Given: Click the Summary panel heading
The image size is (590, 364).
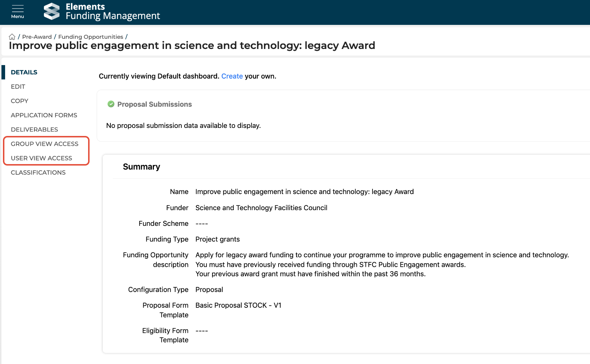Looking at the screenshot, I should click(141, 167).
